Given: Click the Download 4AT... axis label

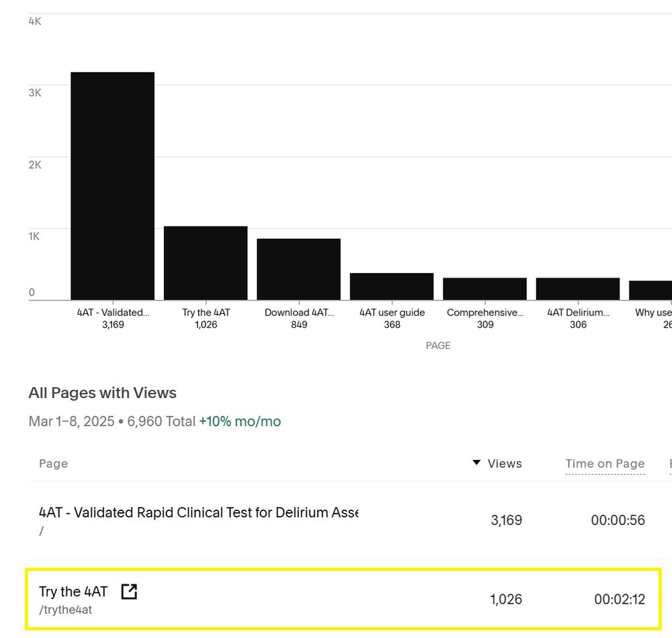Looking at the screenshot, I should tap(299, 313).
